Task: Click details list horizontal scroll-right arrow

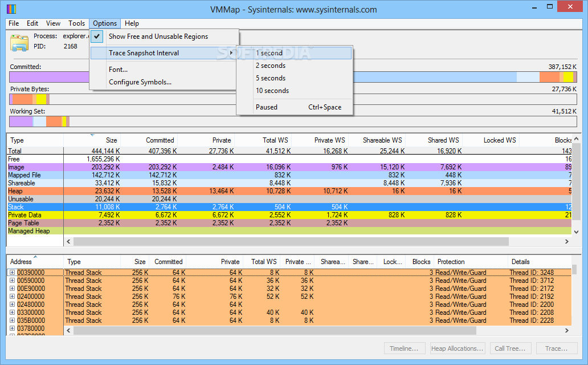Action: click(567, 330)
